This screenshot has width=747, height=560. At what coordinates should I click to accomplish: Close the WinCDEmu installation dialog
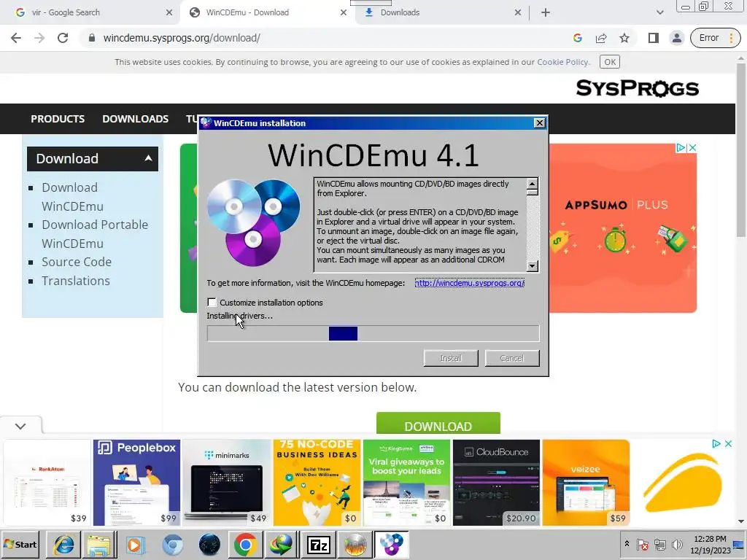[539, 122]
